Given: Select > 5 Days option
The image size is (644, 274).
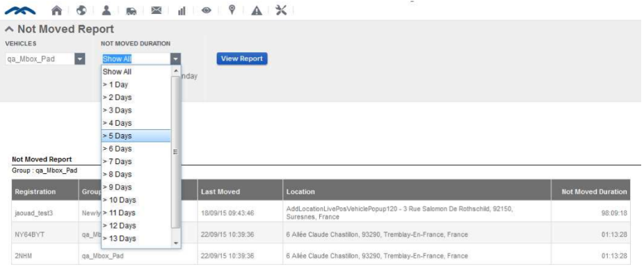Looking at the screenshot, I should coord(136,136).
